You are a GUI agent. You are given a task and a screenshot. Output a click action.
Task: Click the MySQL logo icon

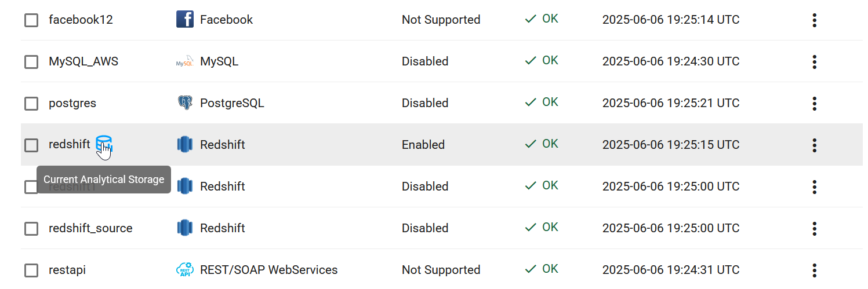[184, 61]
